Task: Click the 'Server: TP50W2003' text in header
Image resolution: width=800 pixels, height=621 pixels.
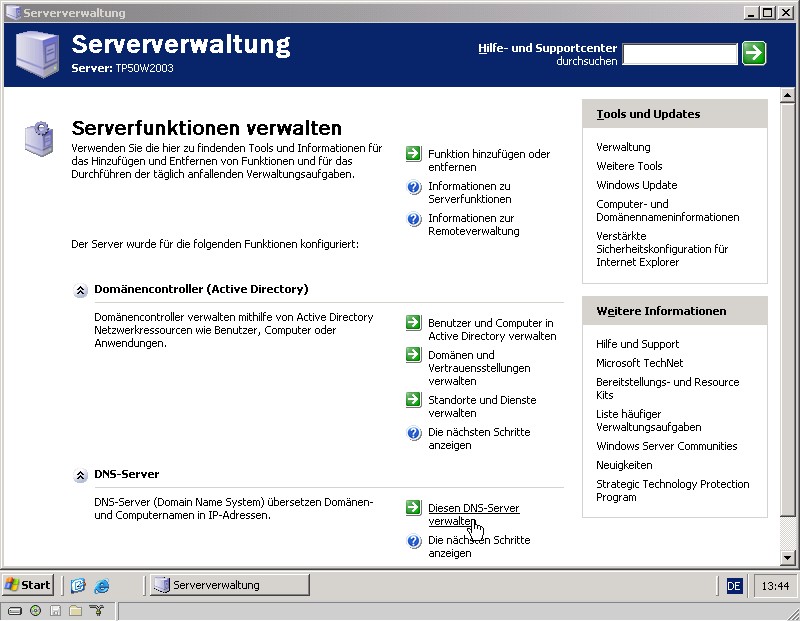Action: tap(122, 68)
